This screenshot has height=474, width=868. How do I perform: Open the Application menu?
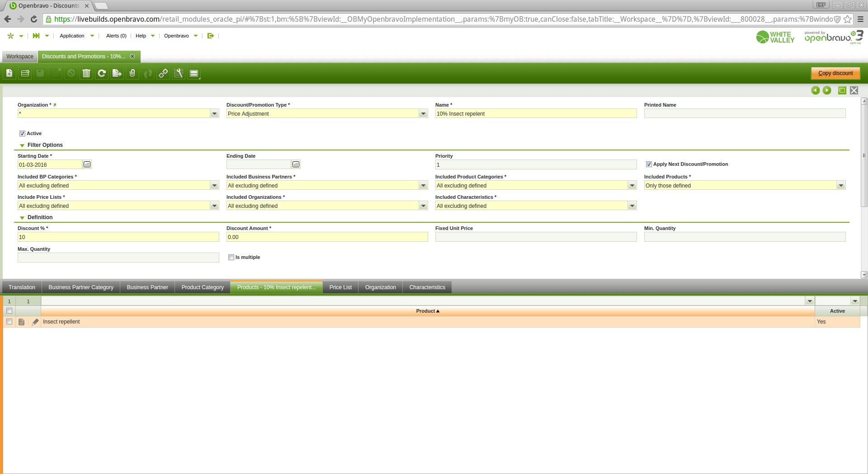click(72, 36)
